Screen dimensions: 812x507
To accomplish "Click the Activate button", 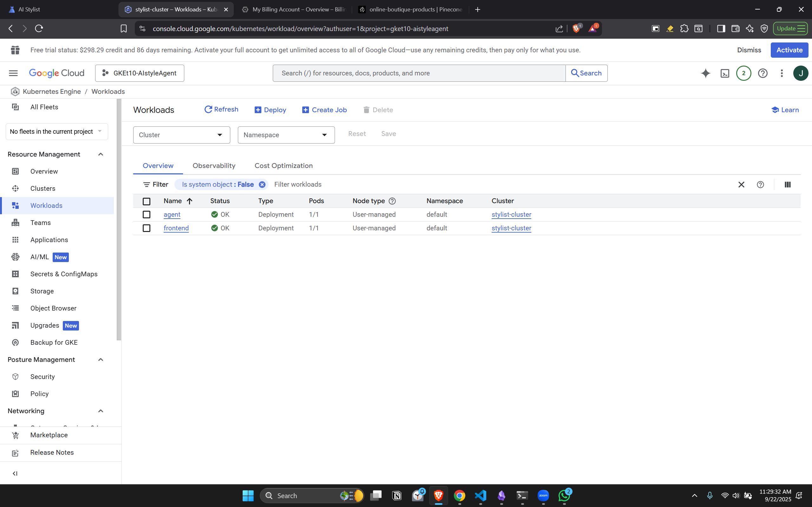I will pyautogui.click(x=789, y=50).
